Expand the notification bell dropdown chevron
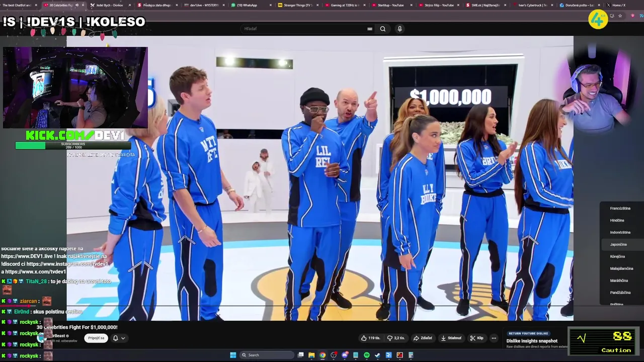This screenshot has height=362, width=644. pyautogui.click(x=123, y=338)
